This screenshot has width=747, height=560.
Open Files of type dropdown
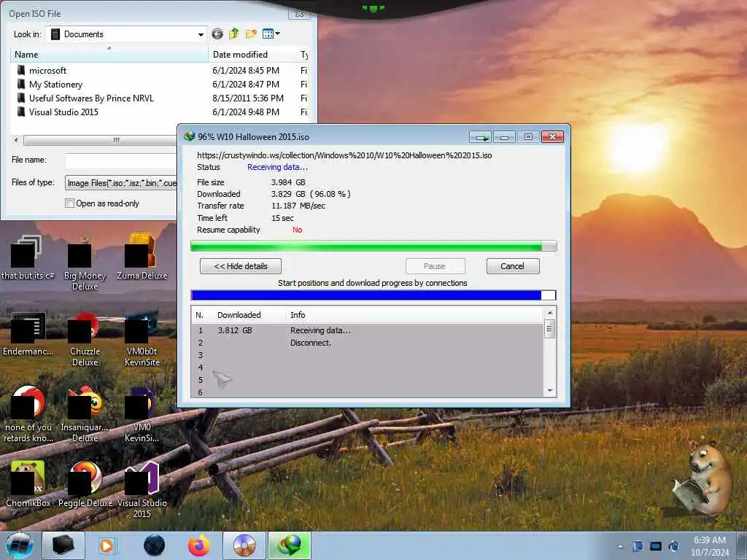click(x=121, y=183)
